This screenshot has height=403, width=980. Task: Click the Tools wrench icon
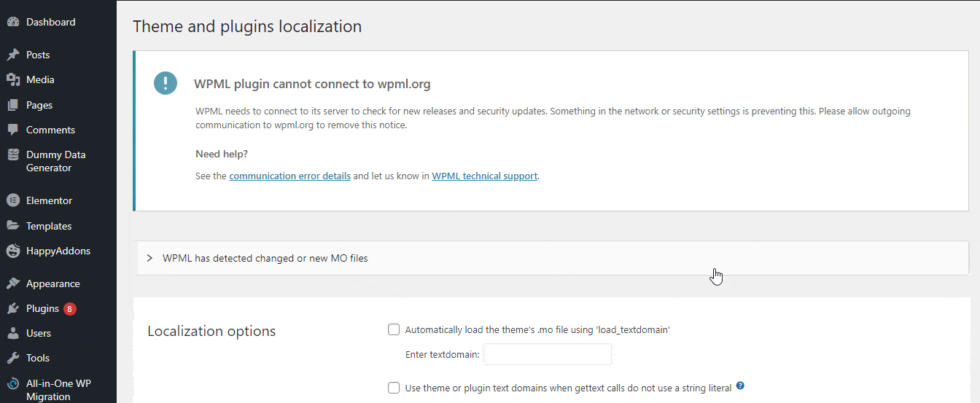[x=12, y=358]
